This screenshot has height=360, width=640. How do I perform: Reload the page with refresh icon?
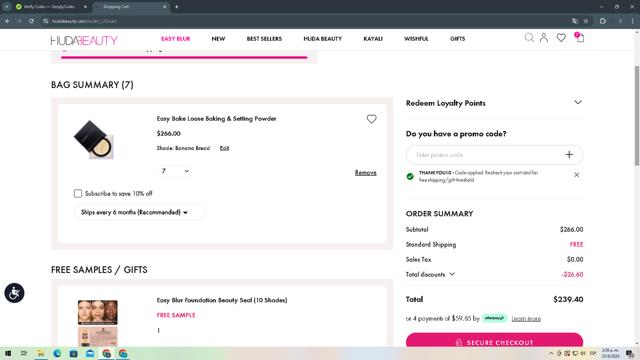tap(31, 21)
